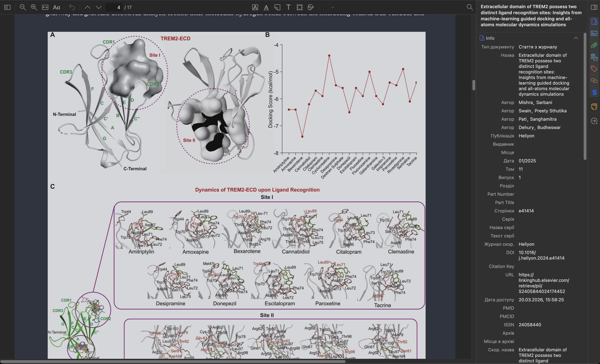Select the sticky note annotation tool

click(277, 7)
